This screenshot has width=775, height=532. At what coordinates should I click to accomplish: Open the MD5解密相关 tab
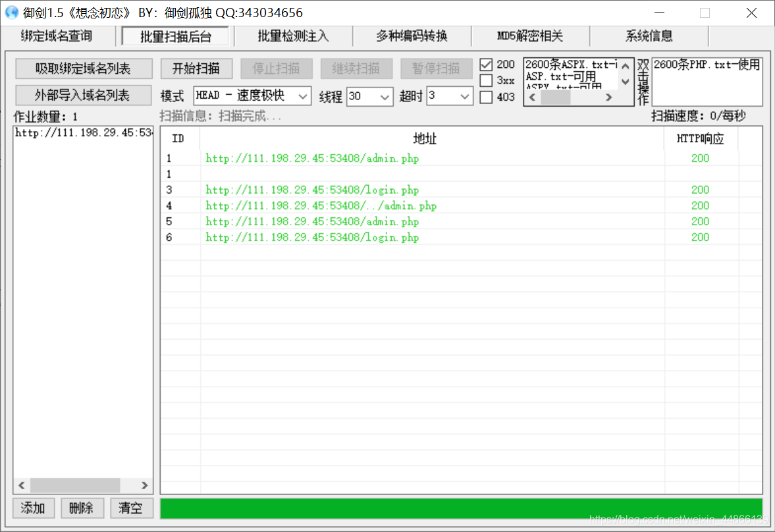point(530,36)
